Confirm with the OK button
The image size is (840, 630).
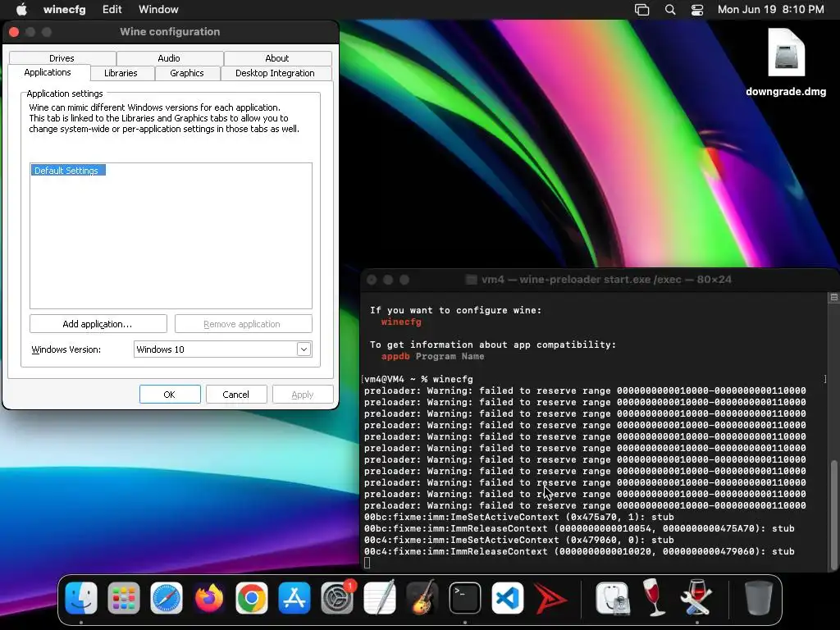pyautogui.click(x=170, y=395)
